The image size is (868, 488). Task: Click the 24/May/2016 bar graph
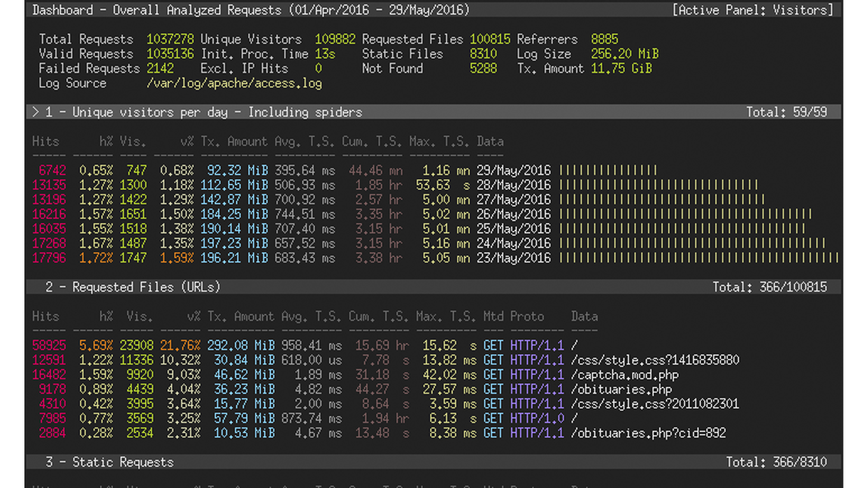coord(692,244)
